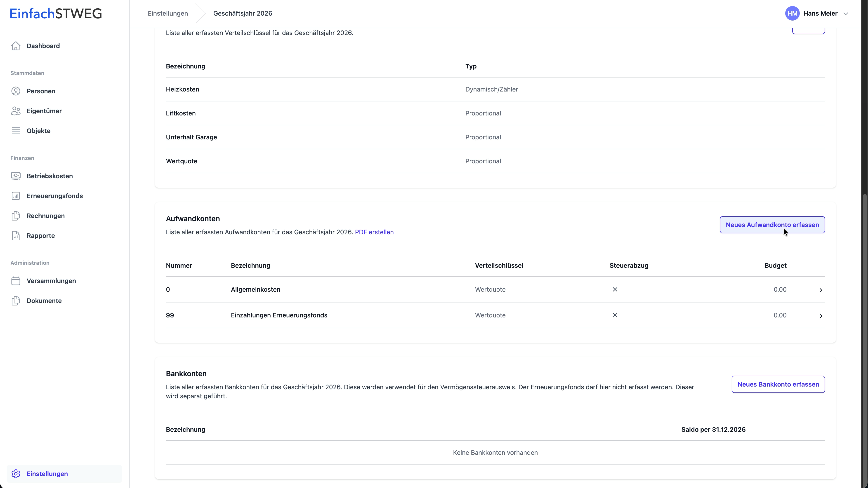Click the Dashboard home icon
868x488 pixels.
(16, 46)
